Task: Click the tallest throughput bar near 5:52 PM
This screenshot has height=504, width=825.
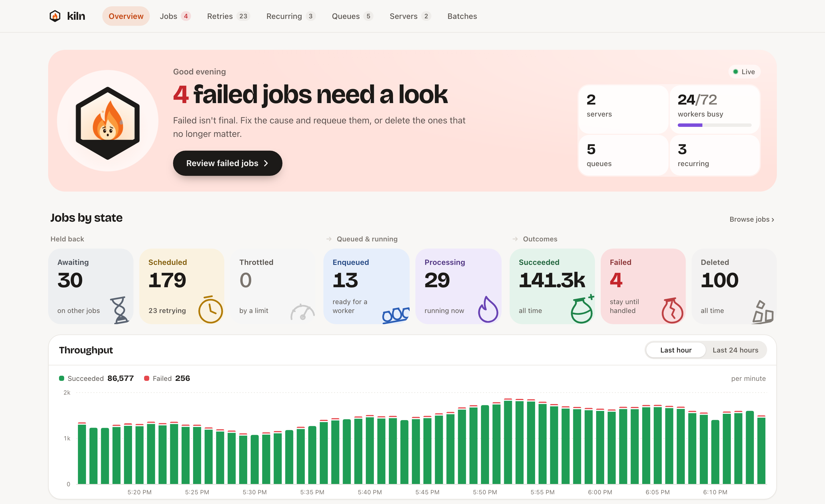Action: (508, 441)
